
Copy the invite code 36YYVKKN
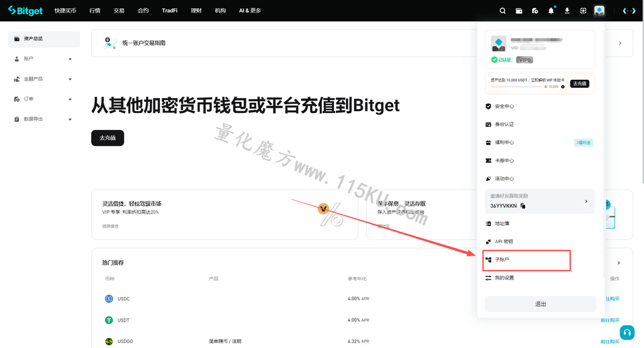[523, 205]
